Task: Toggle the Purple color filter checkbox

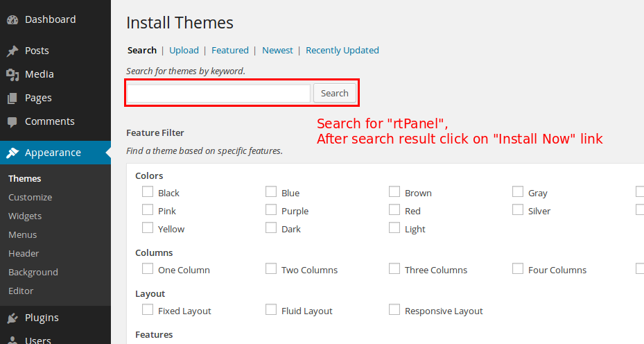Action: coord(271,210)
